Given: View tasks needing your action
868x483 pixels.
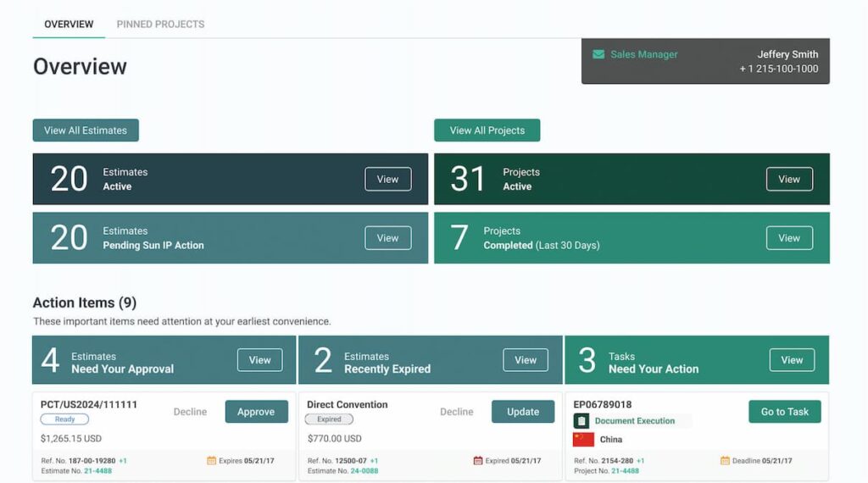Looking at the screenshot, I should pyautogui.click(x=792, y=360).
